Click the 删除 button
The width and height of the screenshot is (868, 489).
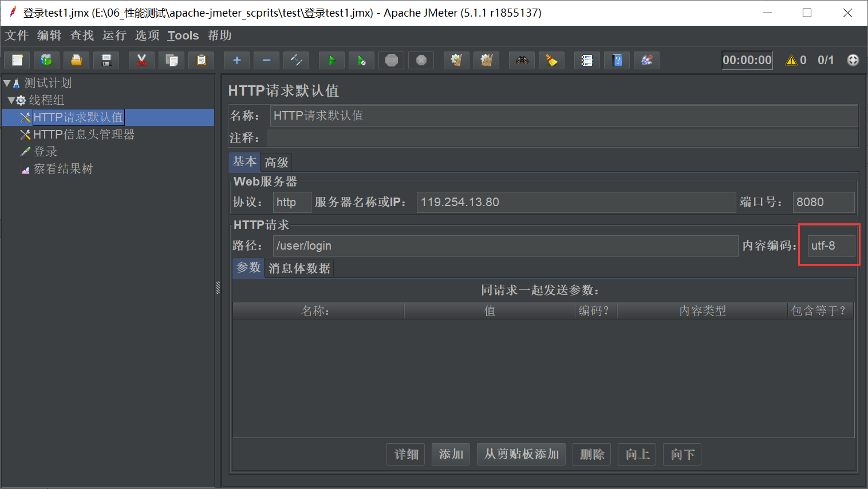(x=592, y=454)
